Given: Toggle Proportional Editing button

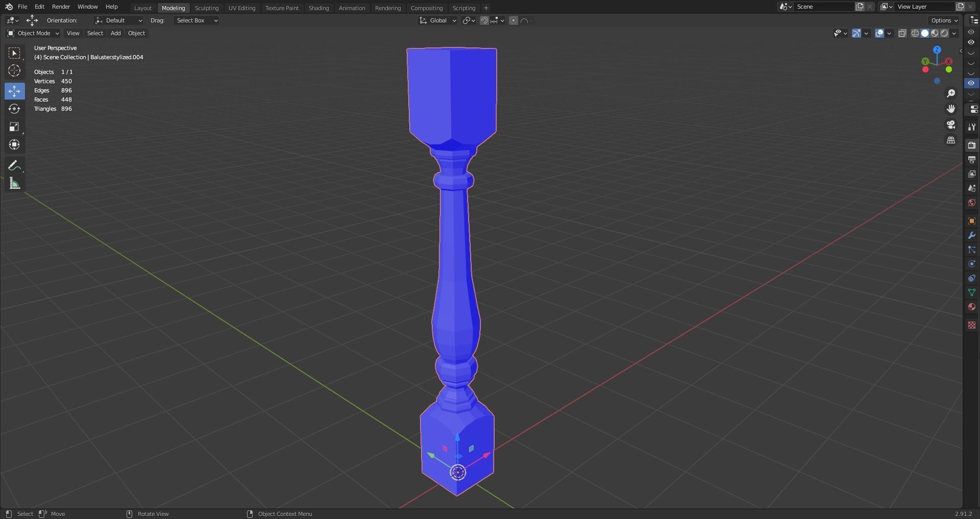Looking at the screenshot, I should pyautogui.click(x=513, y=20).
